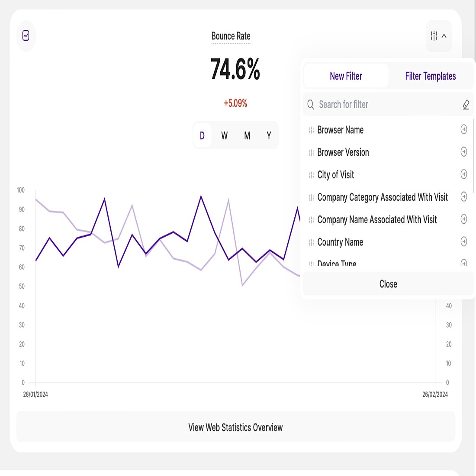
Task: Select the Y yearly period option
Action: (269, 135)
